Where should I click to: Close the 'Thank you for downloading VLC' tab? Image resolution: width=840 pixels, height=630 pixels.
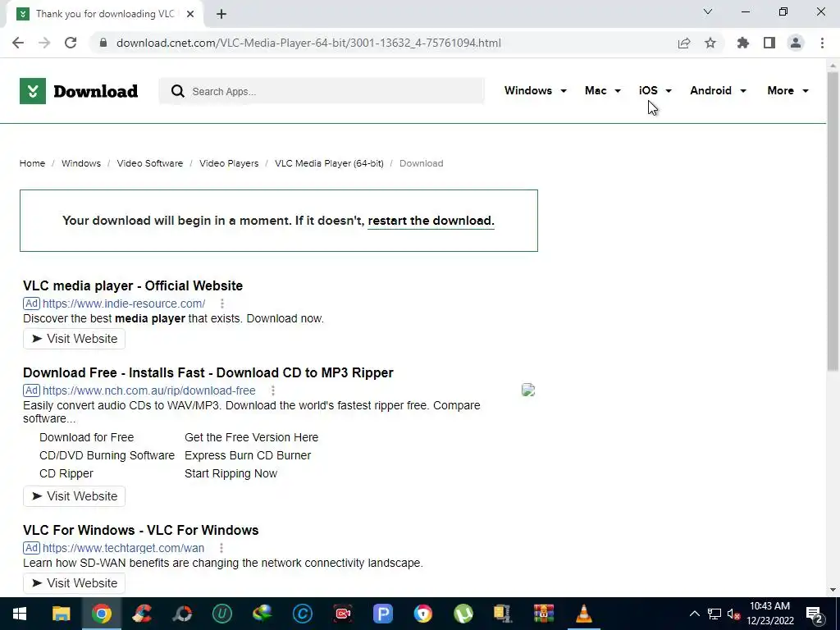coord(190,15)
